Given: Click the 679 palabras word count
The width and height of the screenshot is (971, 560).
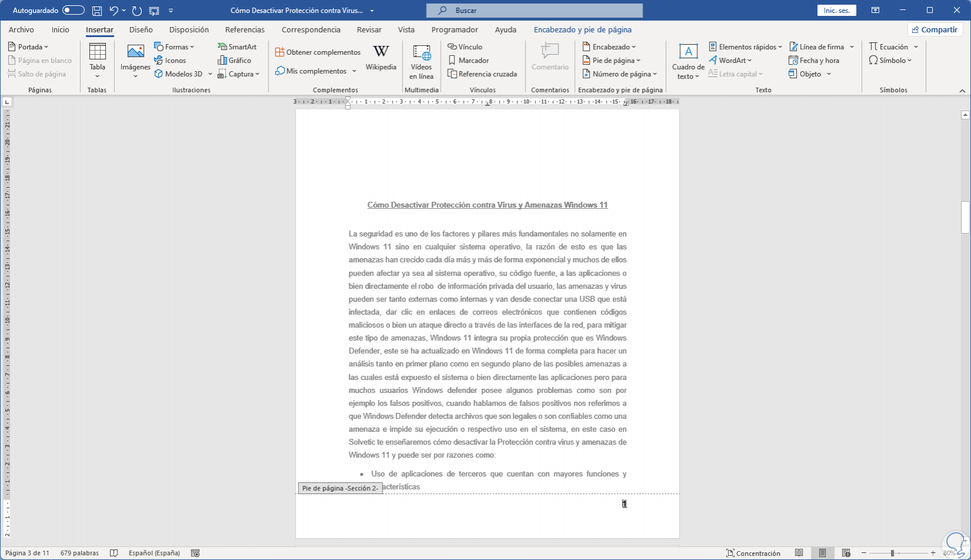Looking at the screenshot, I should (x=79, y=553).
